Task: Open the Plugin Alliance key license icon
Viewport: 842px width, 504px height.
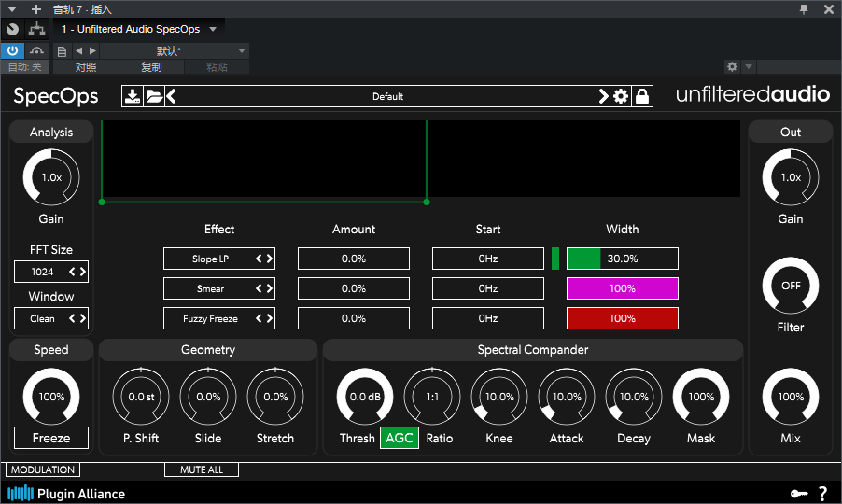Action: [798, 493]
